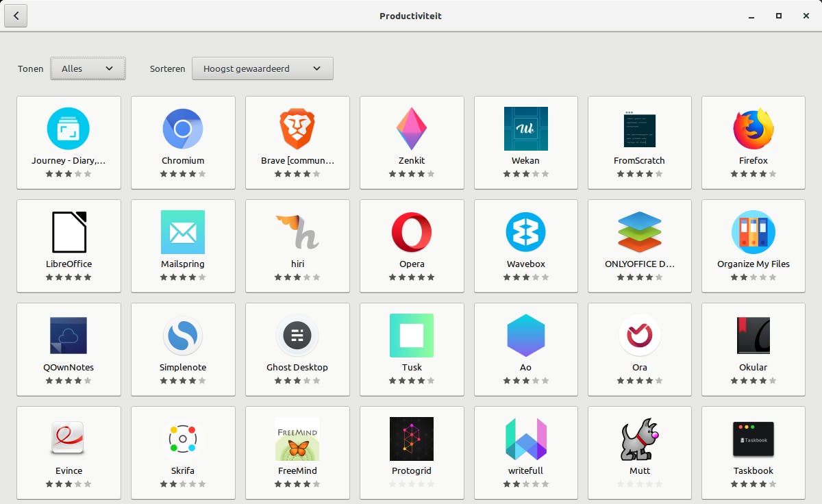Click the Protogrid icon
This screenshot has height=504, width=822.
[x=412, y=439]
